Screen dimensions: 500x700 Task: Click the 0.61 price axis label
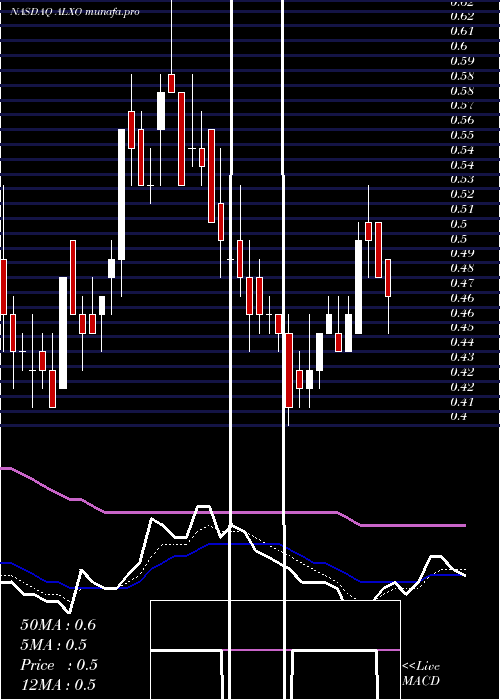(x=462, y=31)
